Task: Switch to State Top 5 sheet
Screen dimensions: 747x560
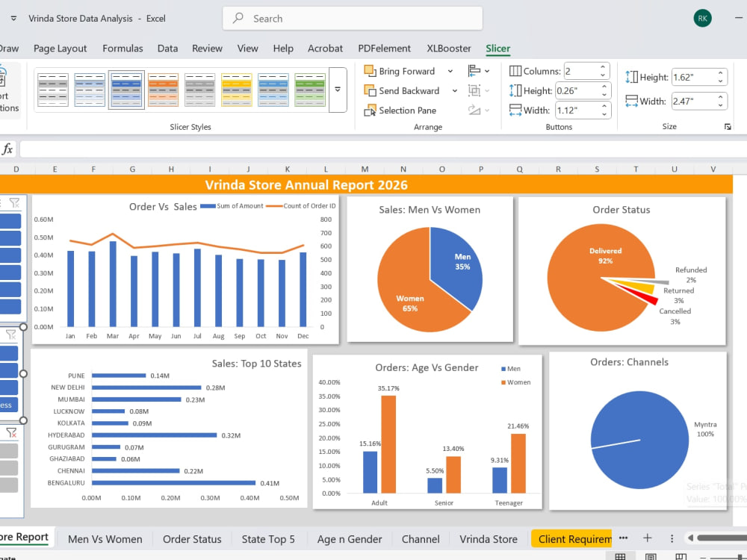Action: coord(267,539)
